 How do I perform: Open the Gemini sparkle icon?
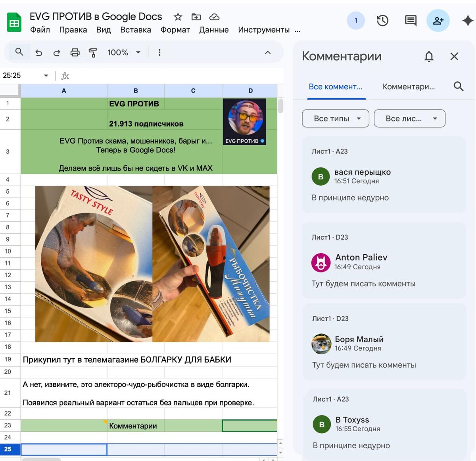(x=468, y=21)
